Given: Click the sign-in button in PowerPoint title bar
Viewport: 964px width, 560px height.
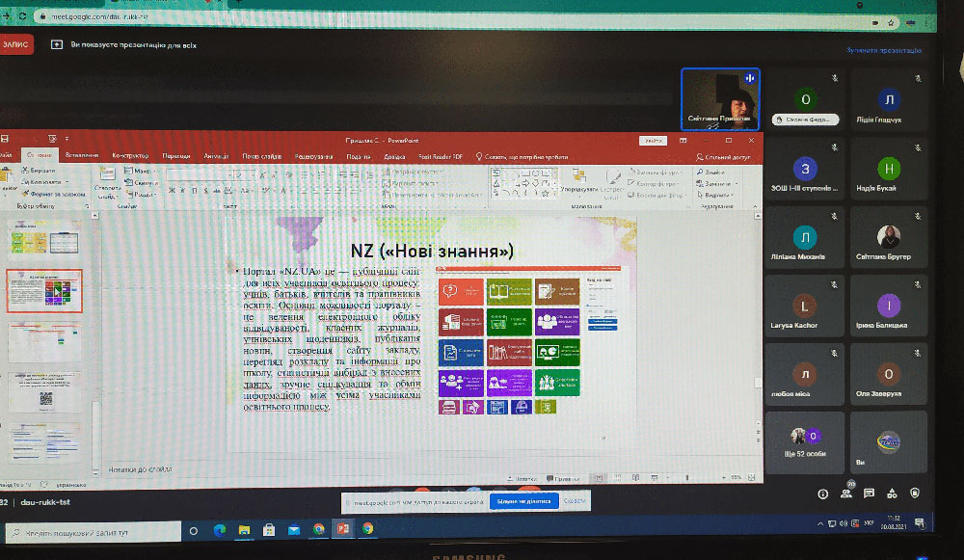Looking at the screenshot, I should (x=653, y=141).
